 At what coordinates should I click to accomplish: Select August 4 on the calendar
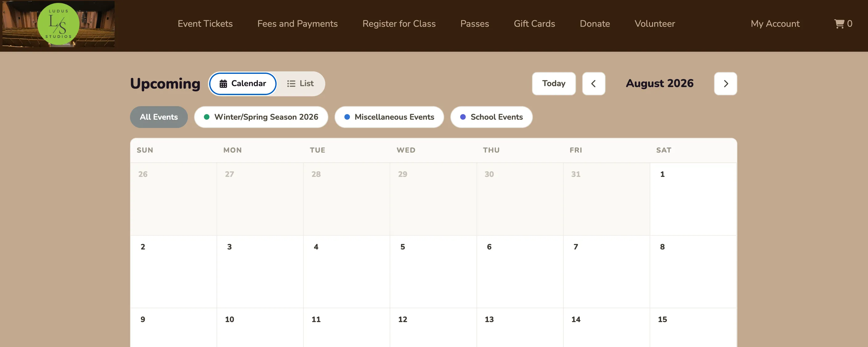pyautogui.click(x=347, y=272)
